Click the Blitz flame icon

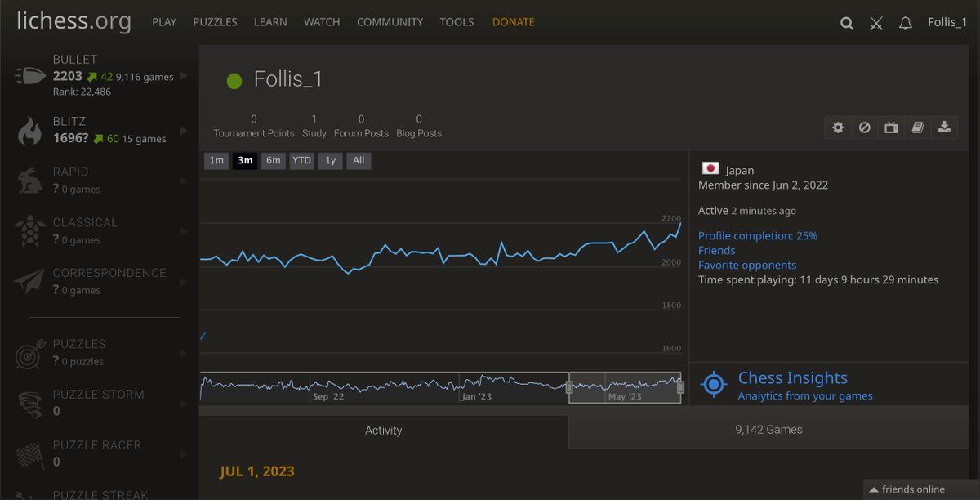coord(29,131)
